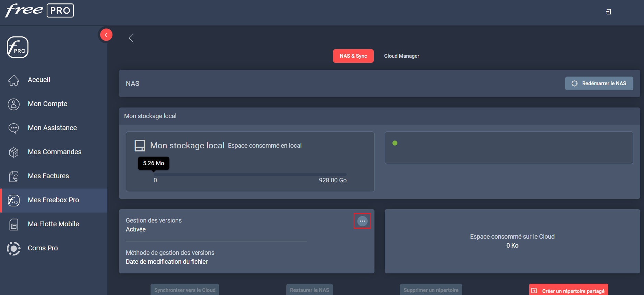The width and height of the screenshot is (644, 295).
Task: Click the Mes Factures euro invoice icon
Action: tap(14, 176)
